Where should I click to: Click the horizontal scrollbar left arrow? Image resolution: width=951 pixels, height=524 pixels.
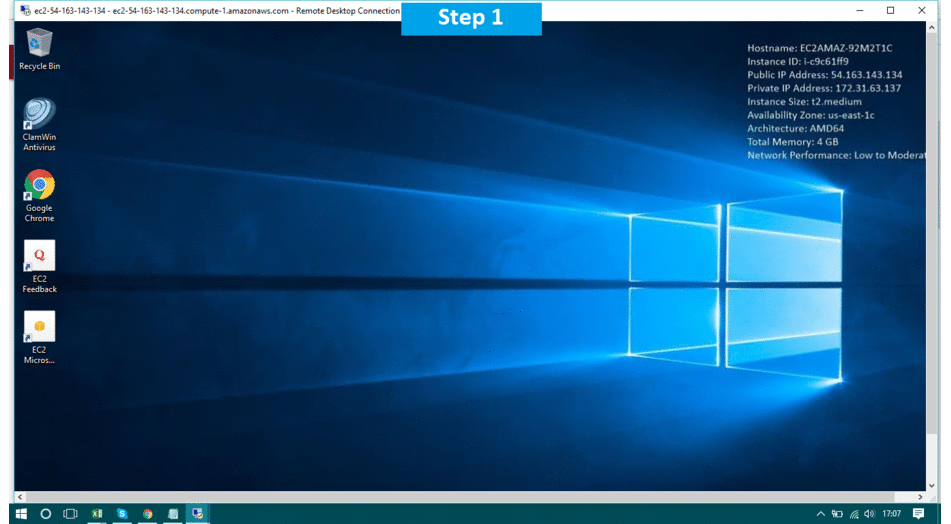(x=20, y=497)
